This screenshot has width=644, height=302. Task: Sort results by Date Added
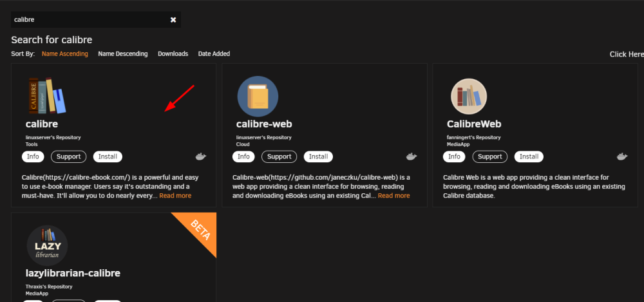point(214,54)
